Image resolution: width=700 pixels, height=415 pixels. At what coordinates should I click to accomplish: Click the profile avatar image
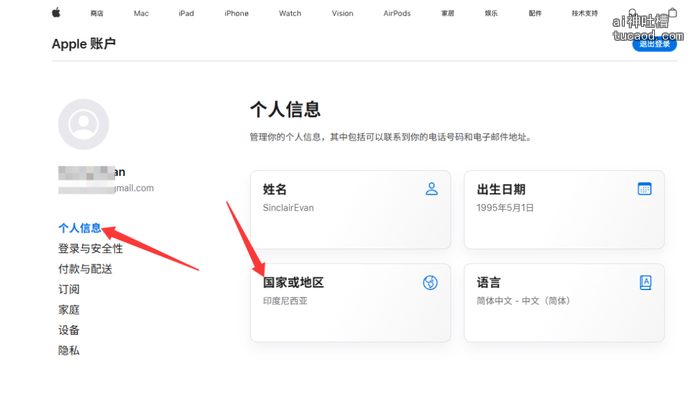point(83,124)
